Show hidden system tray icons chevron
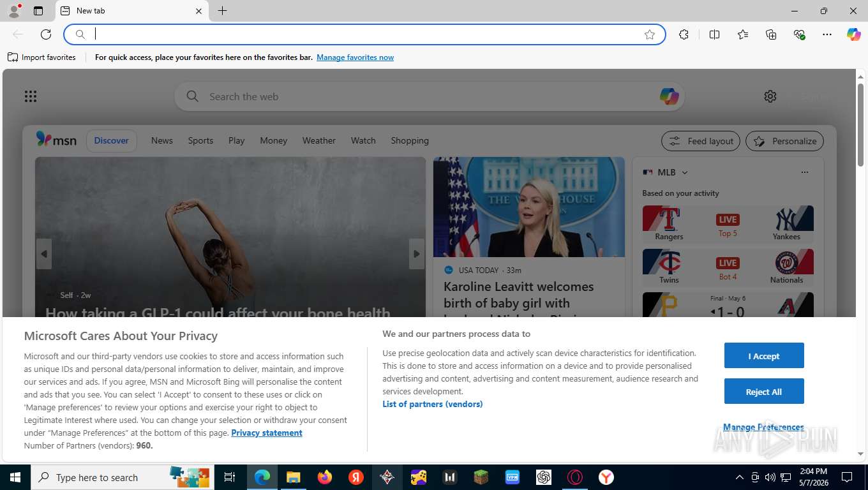Viewport: 868px width, 490px height. pos(740,477)
